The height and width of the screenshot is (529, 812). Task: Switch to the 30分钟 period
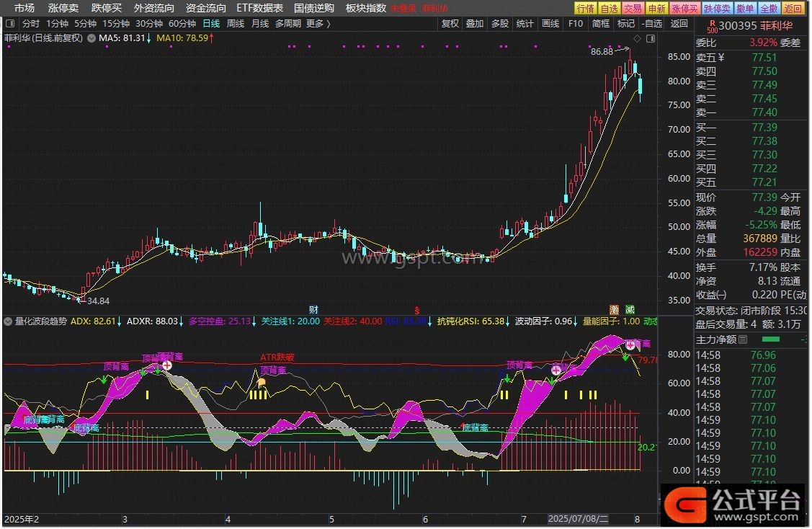pos(149,23)
